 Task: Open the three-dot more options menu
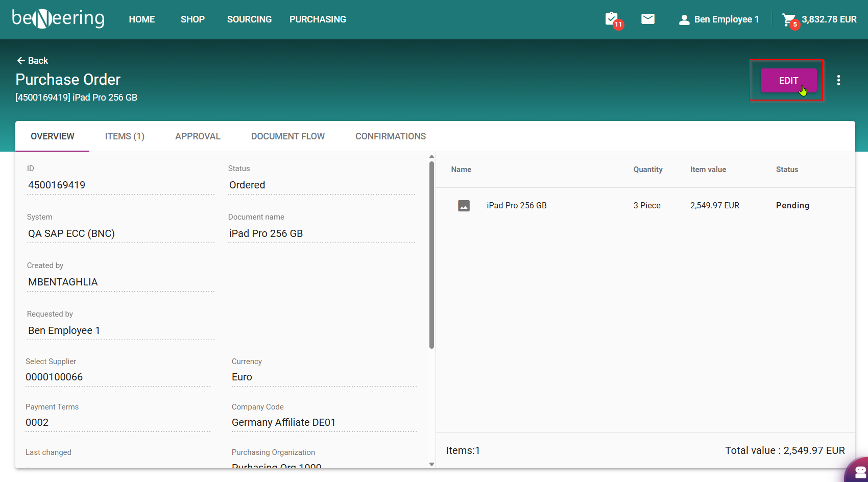point(838,80)
